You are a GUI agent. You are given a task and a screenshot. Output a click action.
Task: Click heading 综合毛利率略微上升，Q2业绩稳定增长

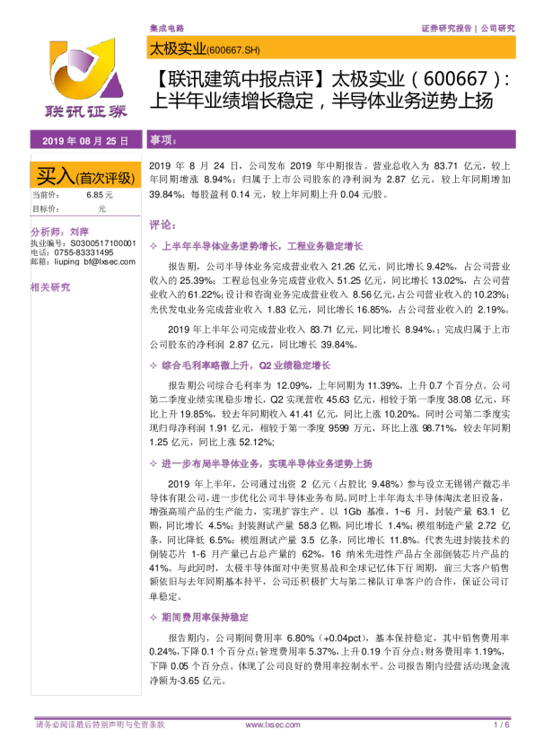(246, 365)
